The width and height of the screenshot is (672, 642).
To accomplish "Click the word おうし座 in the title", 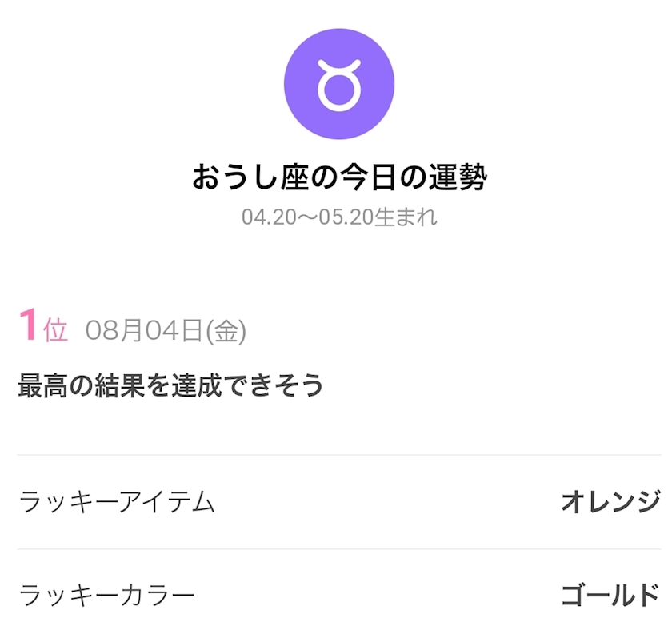I will pos(250,177).
